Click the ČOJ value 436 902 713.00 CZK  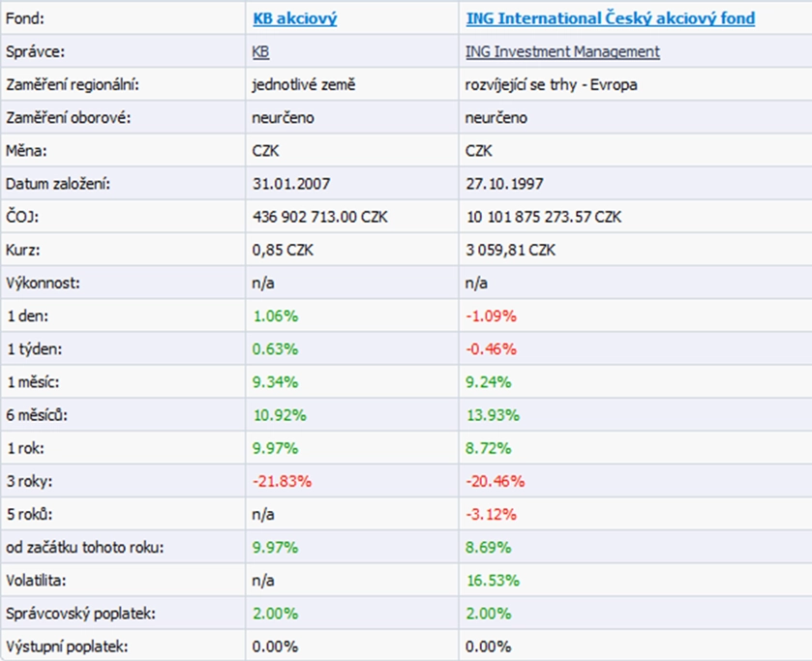pos(320,217)
